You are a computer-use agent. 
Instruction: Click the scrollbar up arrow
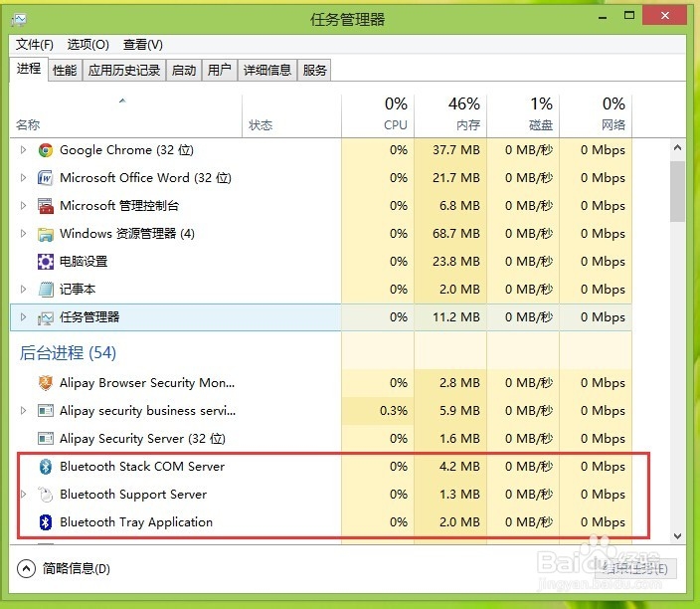click(677, 147)
